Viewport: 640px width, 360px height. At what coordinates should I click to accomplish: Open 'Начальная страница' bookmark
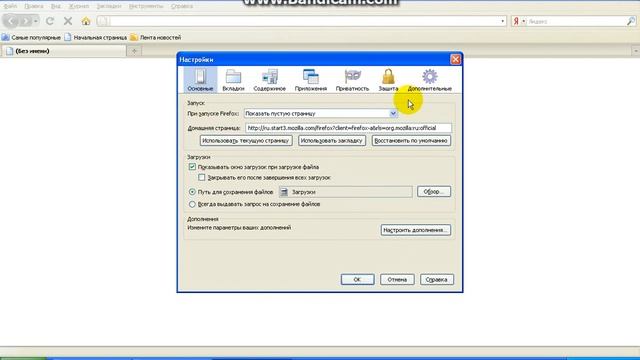pos(96,38)
